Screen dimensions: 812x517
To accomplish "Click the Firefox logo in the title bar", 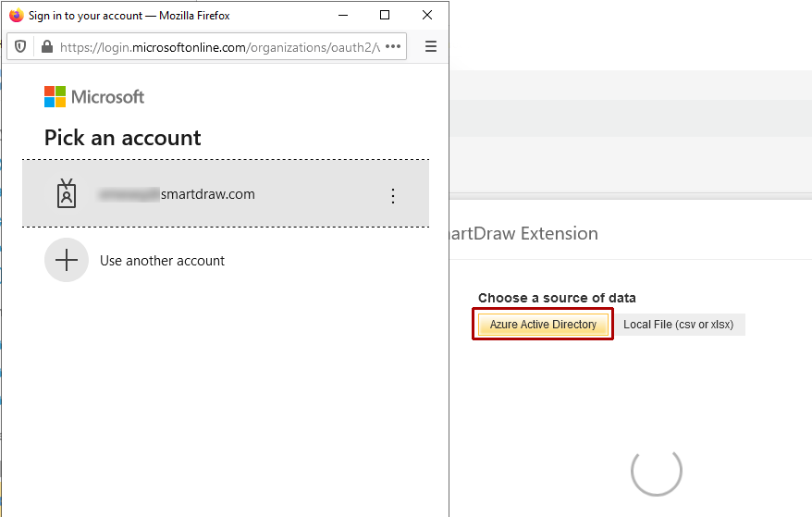I will 16,15.
